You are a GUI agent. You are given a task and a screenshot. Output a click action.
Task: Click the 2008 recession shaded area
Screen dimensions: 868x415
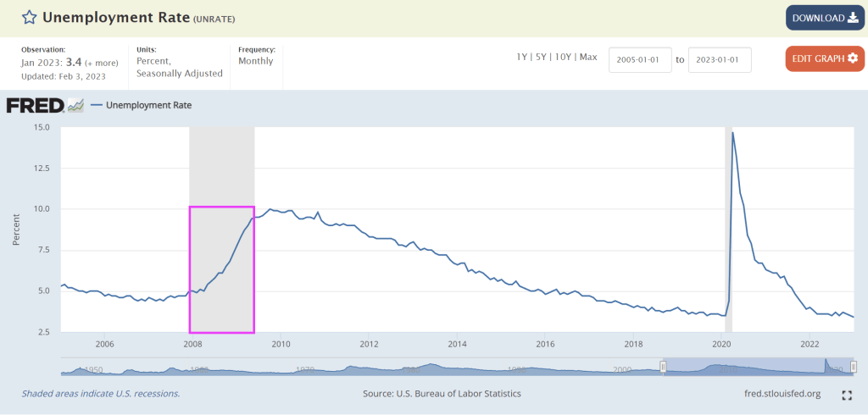pyautogui.click(x=221, y=169)
